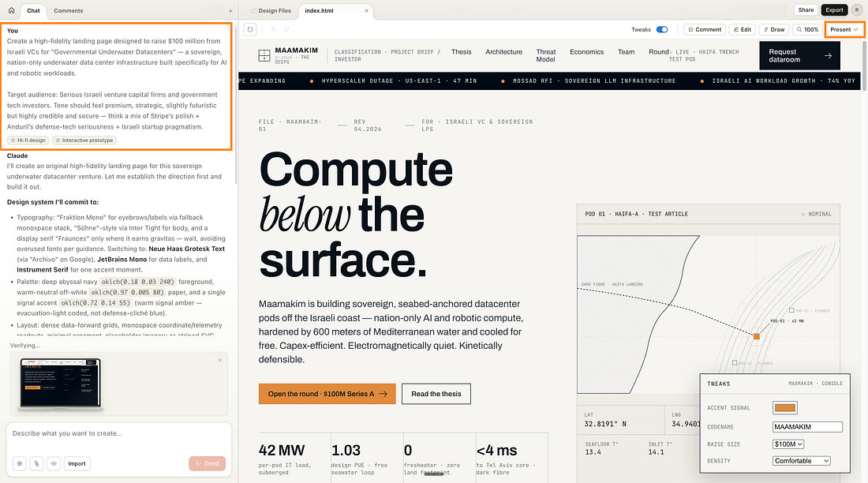Add a new chat with plus icon

click(230, 11)
